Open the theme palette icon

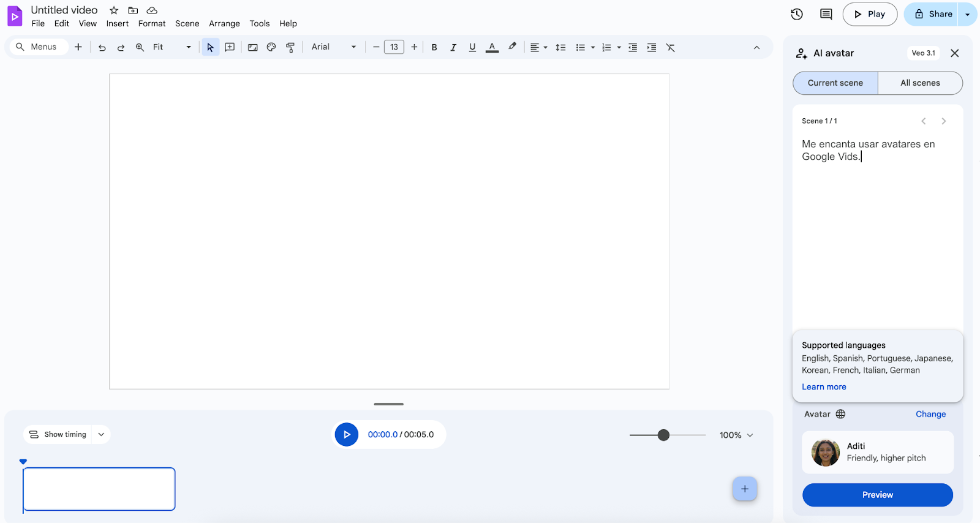271,47
